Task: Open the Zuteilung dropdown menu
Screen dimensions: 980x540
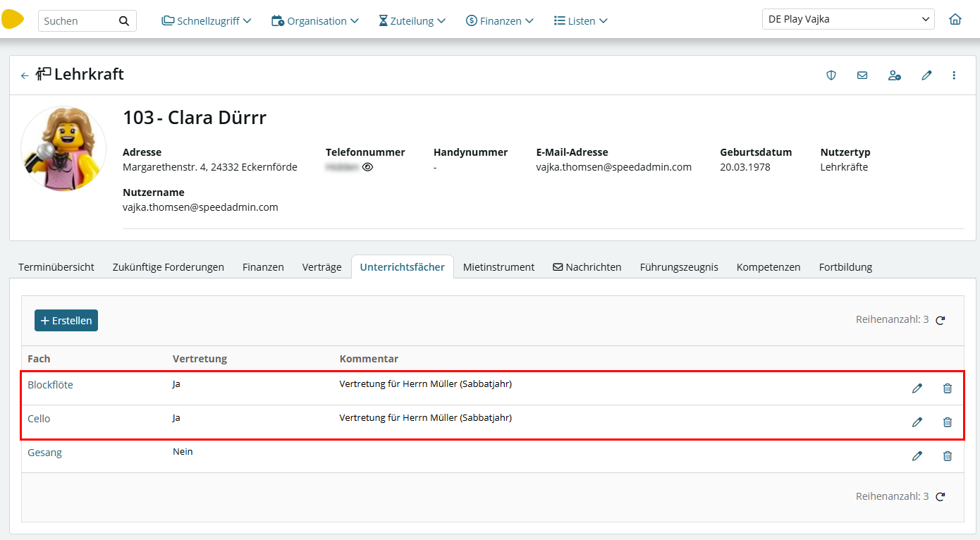Action: [x=412, y=21]
